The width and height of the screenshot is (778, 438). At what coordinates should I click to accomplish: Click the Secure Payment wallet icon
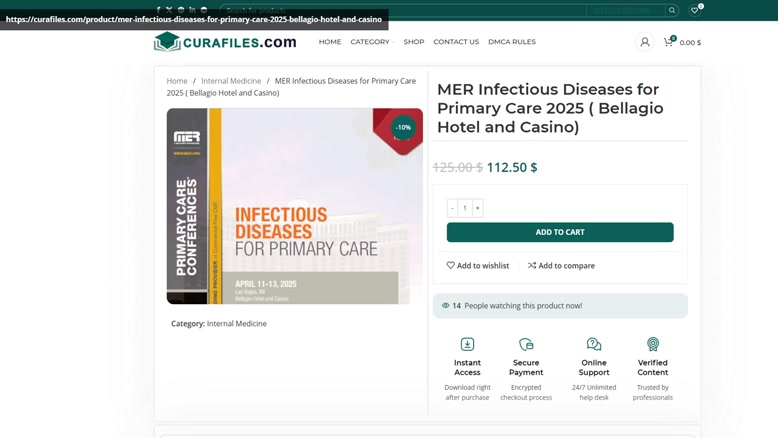[x=526, y=344]
